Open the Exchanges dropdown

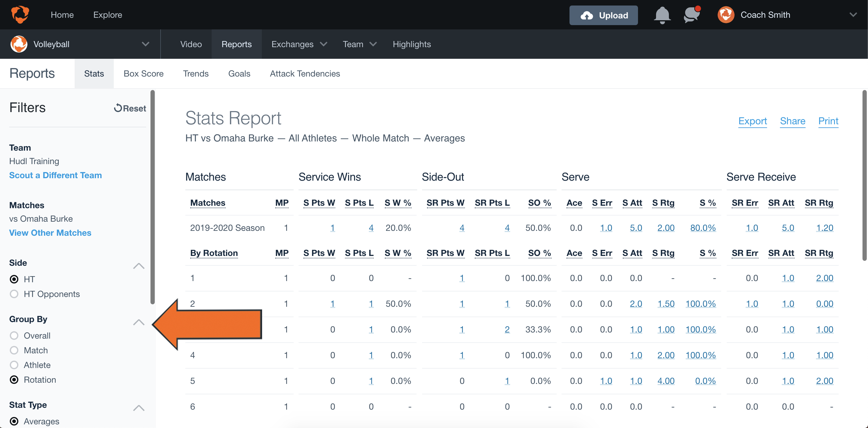pos(299,44)
